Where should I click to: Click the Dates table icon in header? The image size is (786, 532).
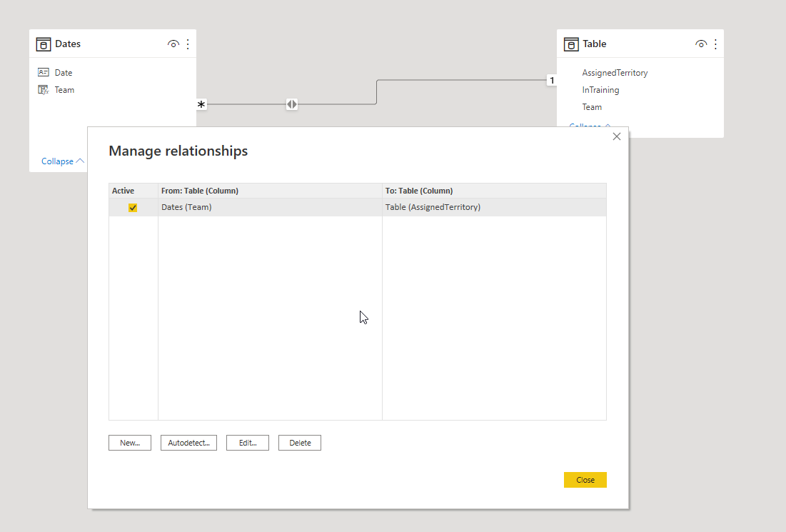(x=44, y=44)
